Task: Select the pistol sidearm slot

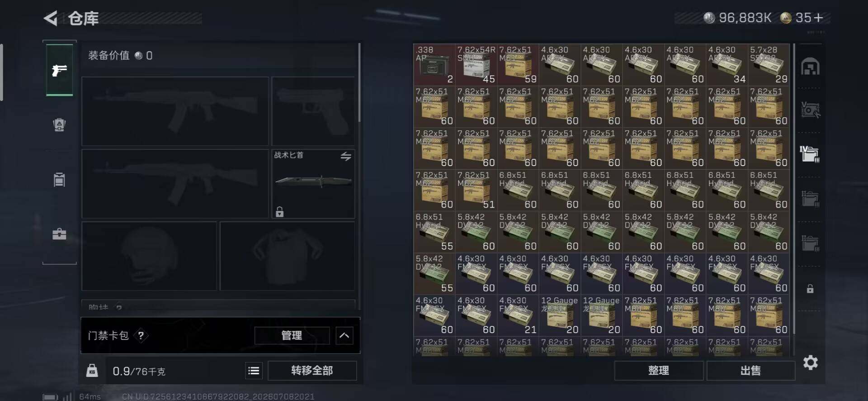Action: click(313, 111)
